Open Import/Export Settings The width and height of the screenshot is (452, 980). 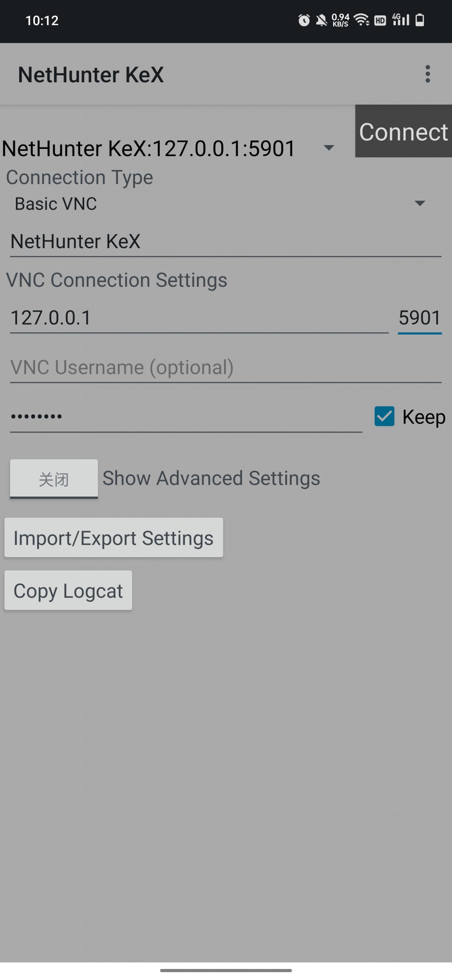pyautogui.click(x=114, y=538)
